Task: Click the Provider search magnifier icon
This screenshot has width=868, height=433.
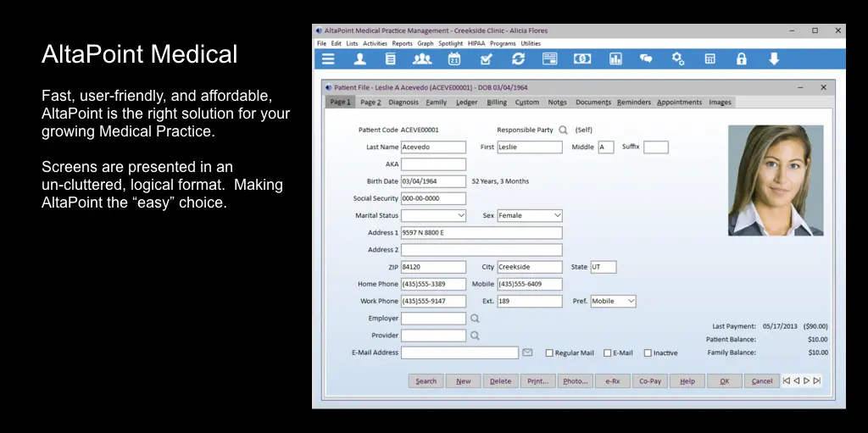Action: click(475, 336)
